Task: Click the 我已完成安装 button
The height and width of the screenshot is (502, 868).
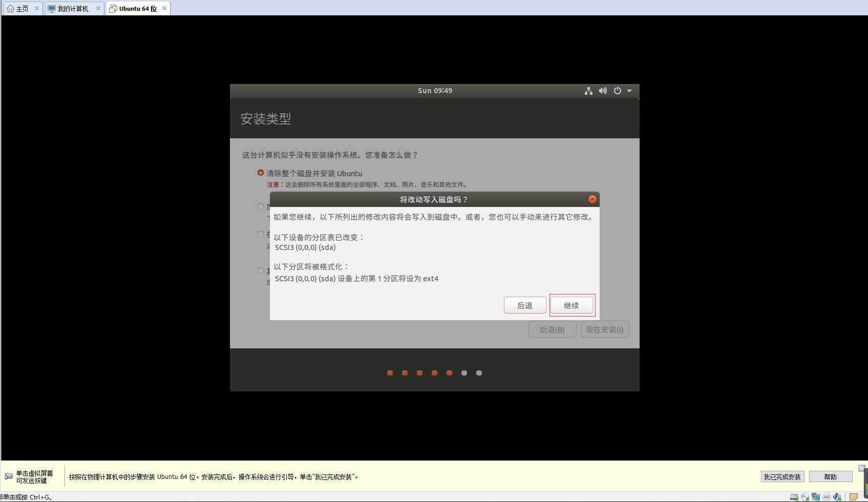Action: click(x=782, y=477)
